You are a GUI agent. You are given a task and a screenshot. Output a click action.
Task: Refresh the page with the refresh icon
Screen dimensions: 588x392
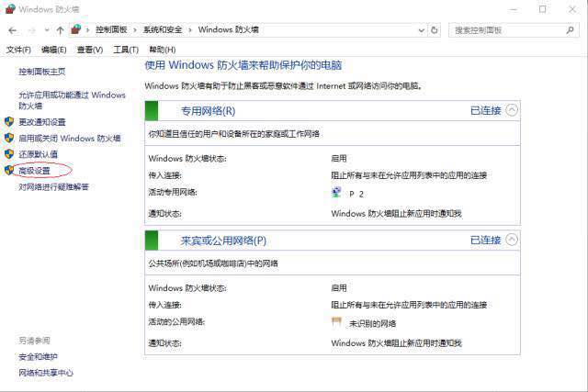[435, 30]
